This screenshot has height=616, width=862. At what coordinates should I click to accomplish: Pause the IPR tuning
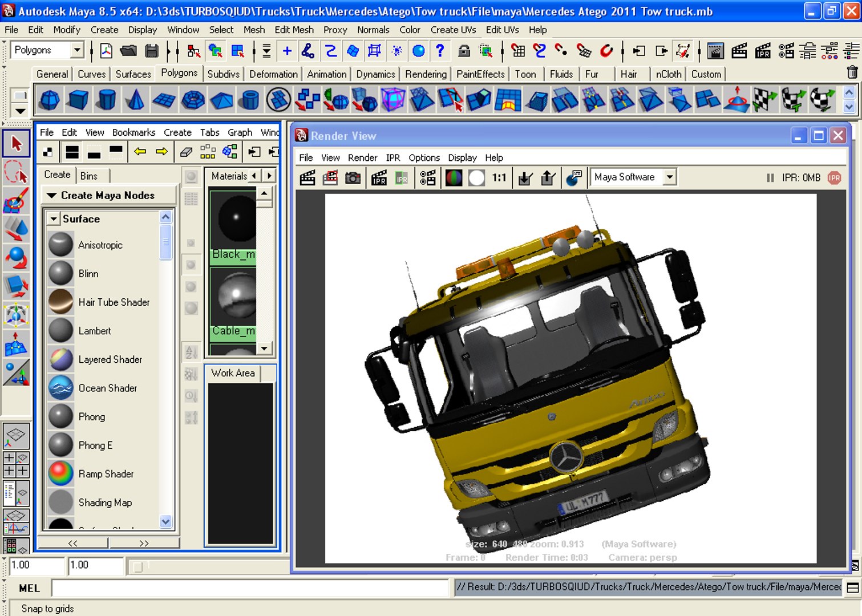pos(770,178)
